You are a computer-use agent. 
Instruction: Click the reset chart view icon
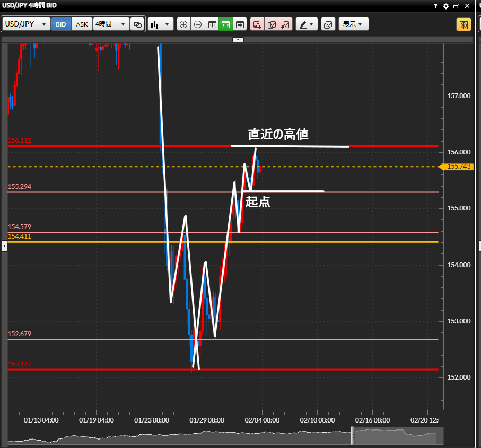[212, 24]
